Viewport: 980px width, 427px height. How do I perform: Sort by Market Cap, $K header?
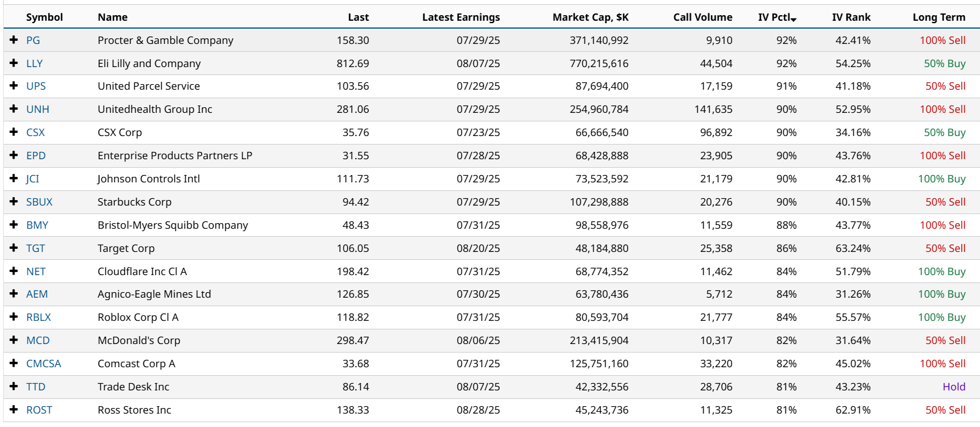(590, 17)
